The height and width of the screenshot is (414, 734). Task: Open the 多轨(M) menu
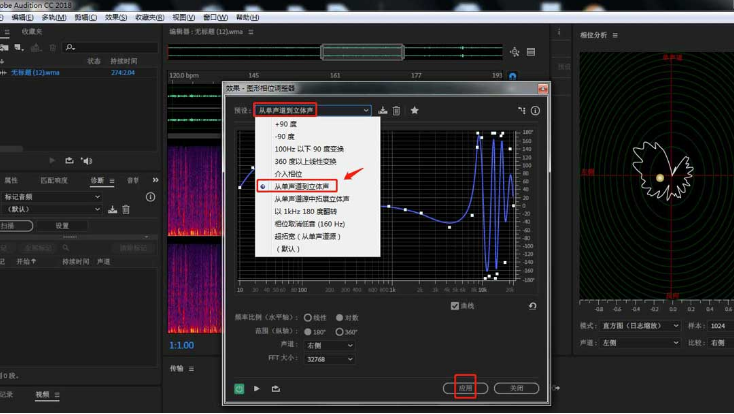tap(53, 17)
